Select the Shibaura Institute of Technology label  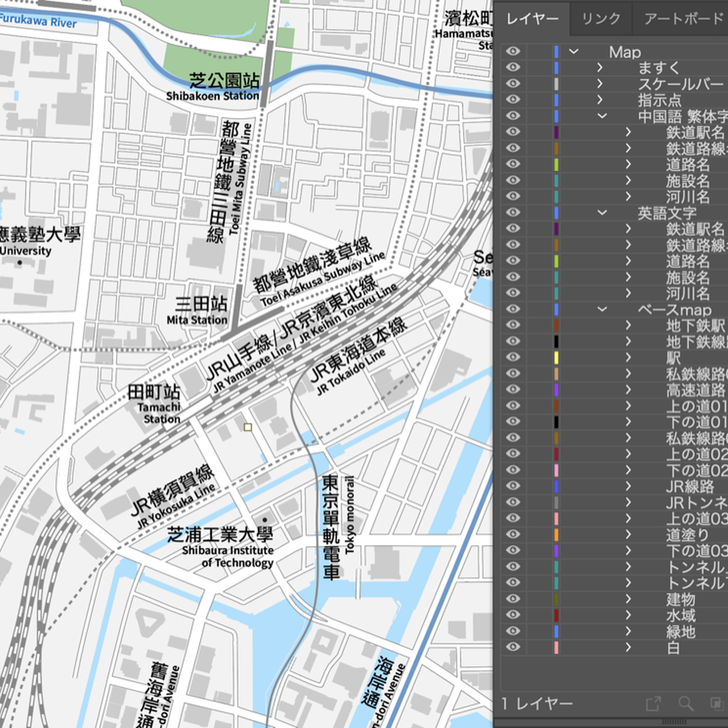coord(228,556)
